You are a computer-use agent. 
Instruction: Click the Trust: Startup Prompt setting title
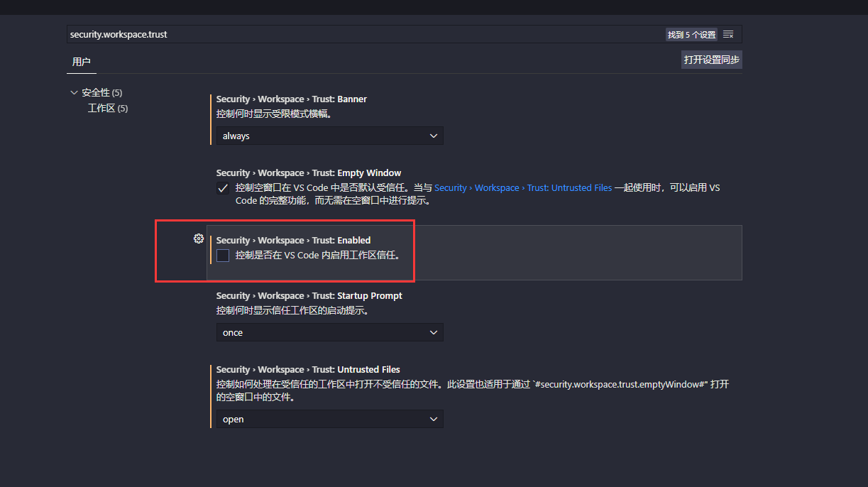tap(308, 295)
